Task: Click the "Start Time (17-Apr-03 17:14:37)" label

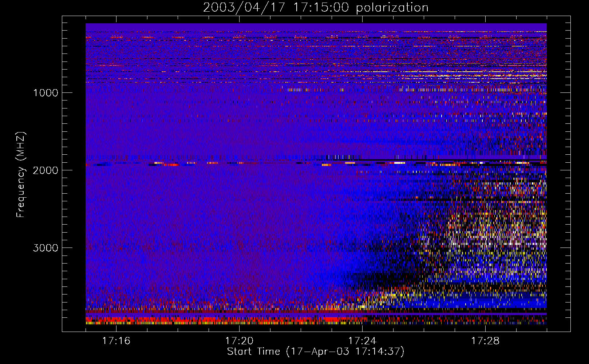Action: tap(316, 352)
